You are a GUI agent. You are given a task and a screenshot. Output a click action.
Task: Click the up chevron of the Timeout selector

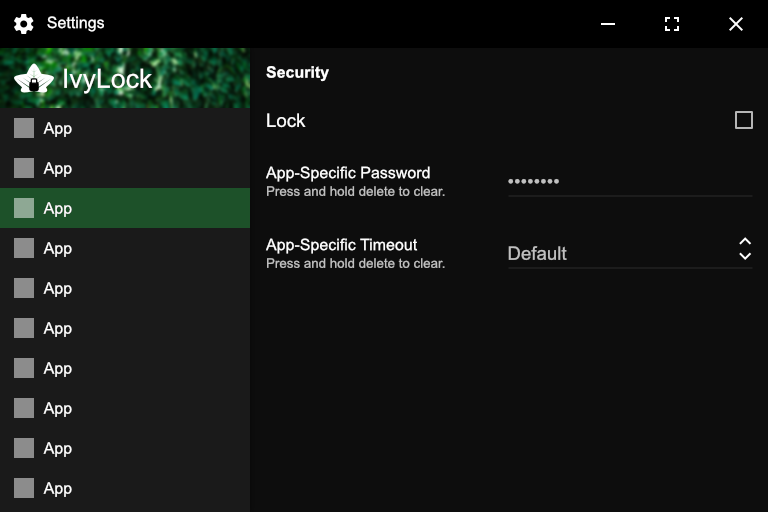745,242
